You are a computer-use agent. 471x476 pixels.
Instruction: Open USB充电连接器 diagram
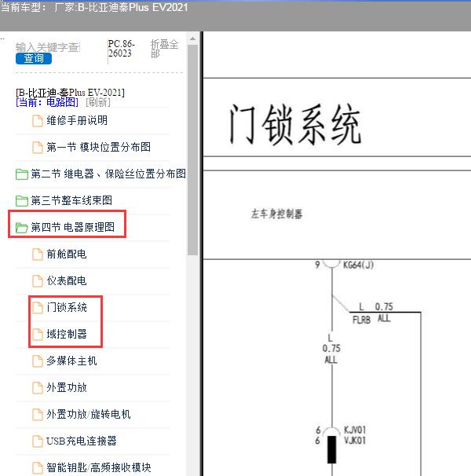pos(82,441)
